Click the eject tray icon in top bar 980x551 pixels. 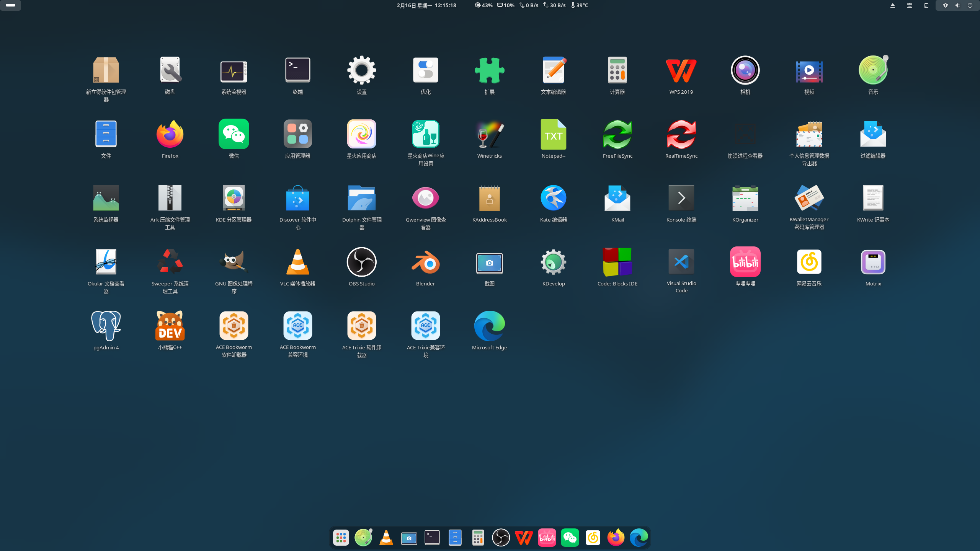(x=893, y=5)
